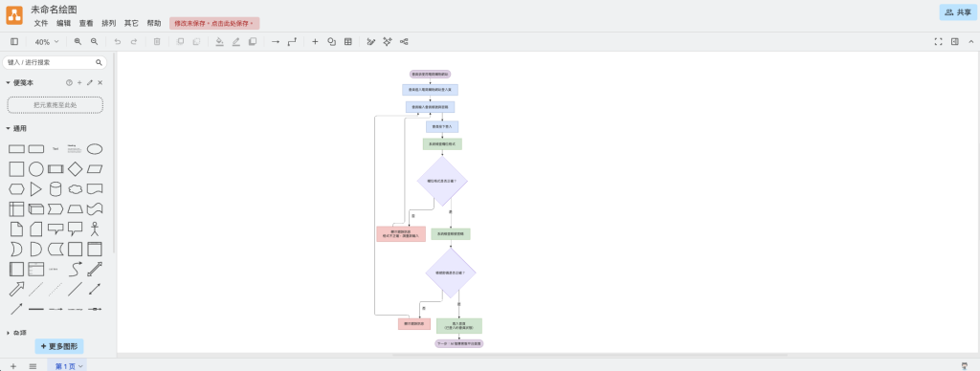The height and width of the screenshot is (371, 980).
Task: Click the draw.io orange logo icon
Action: click(14, 15)
